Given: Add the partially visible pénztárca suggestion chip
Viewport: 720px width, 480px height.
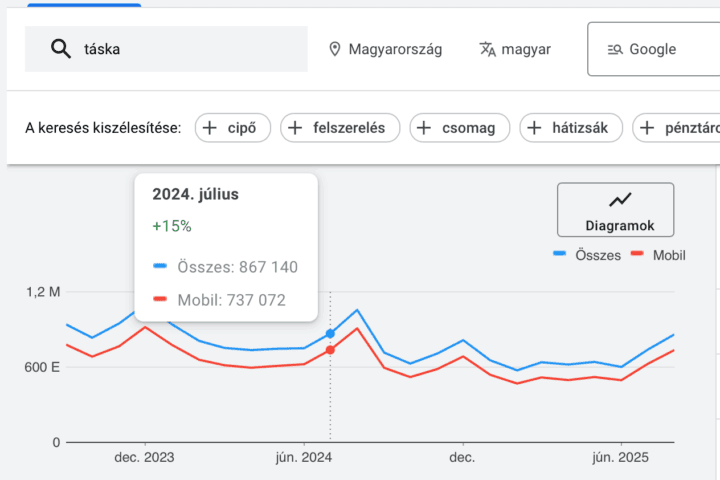Looking at the screenshot, I should coord(680,128).
